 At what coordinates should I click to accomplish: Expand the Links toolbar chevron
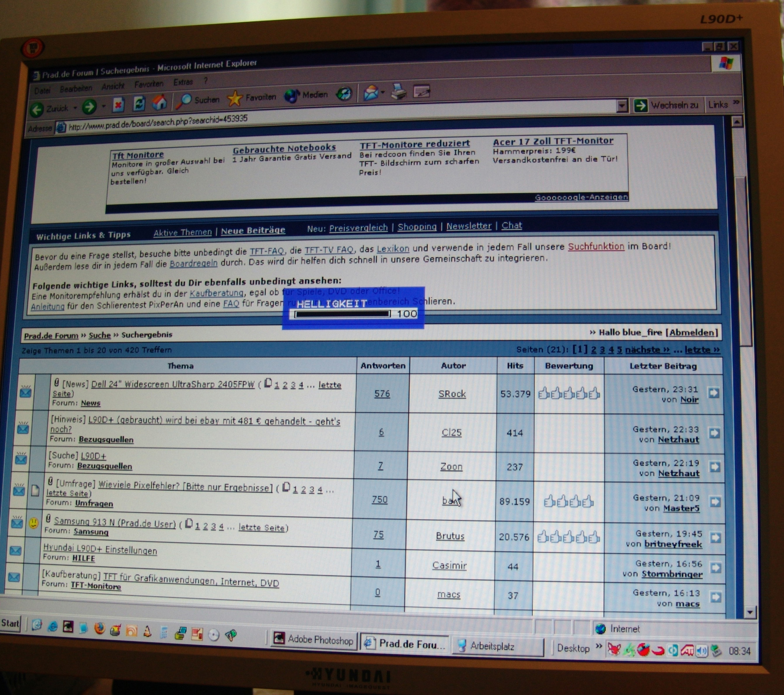point(736,103)
